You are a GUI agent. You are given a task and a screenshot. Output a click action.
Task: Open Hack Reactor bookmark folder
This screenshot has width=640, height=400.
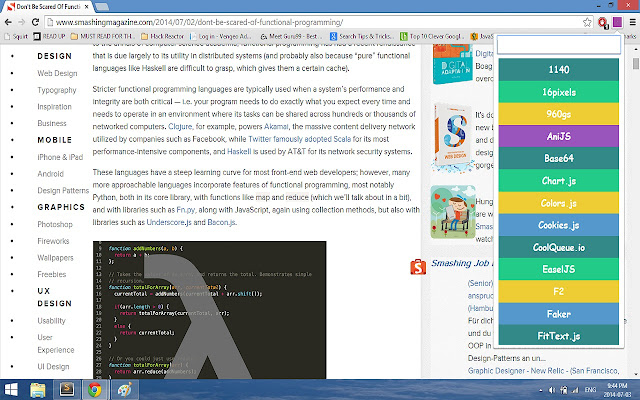[x=163, y=36]
